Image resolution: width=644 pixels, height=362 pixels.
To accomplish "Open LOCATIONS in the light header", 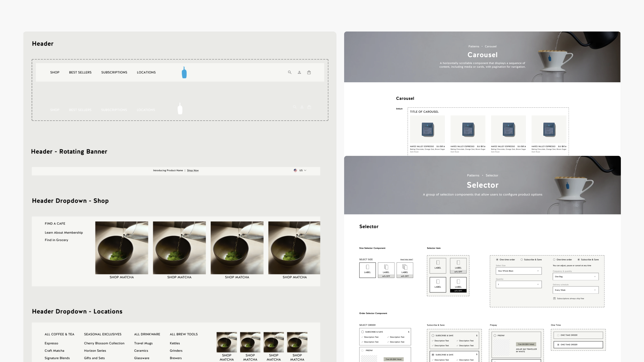I will (x=146, y=72).
